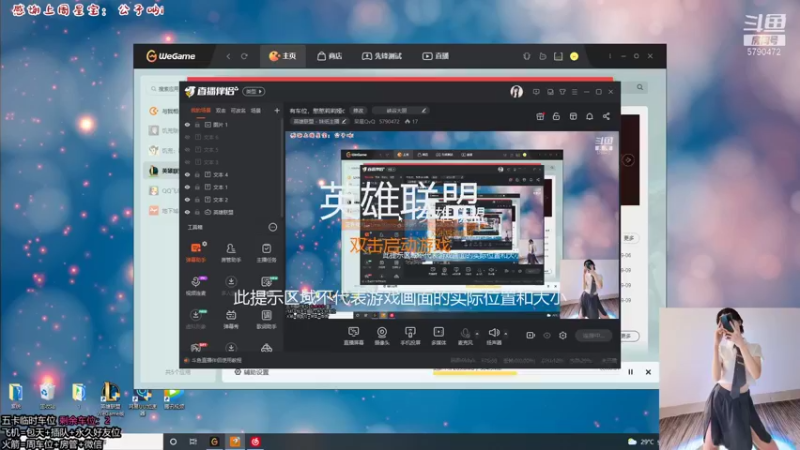Toggle visibility of 图片 1 layer
This screenshot has height=450, width=800.
click(x=187, y=124)
